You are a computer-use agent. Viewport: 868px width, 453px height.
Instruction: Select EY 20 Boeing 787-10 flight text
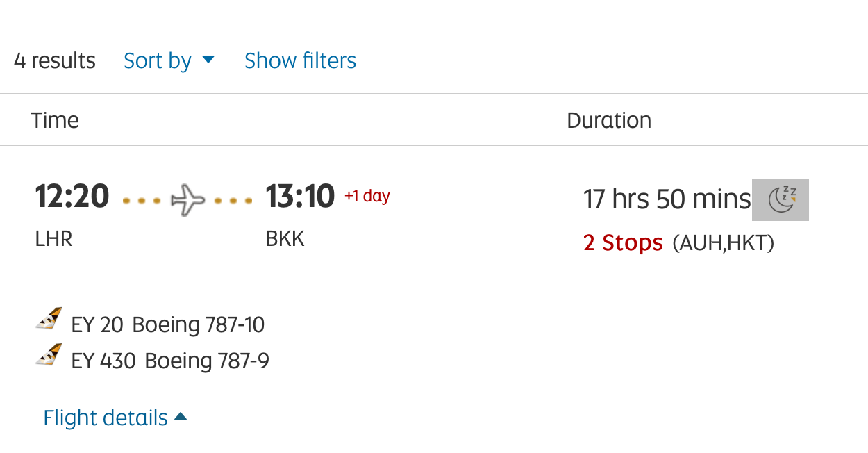[168, 324]
